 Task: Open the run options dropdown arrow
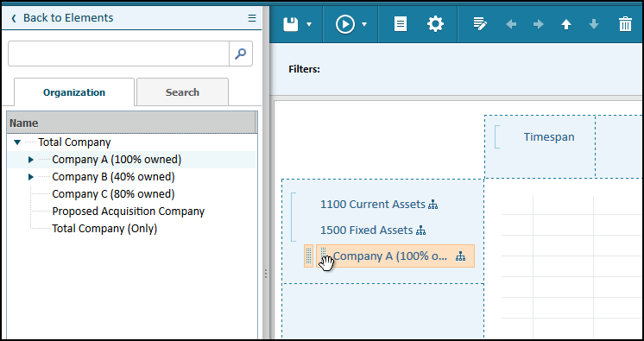(x=364, y=25)
